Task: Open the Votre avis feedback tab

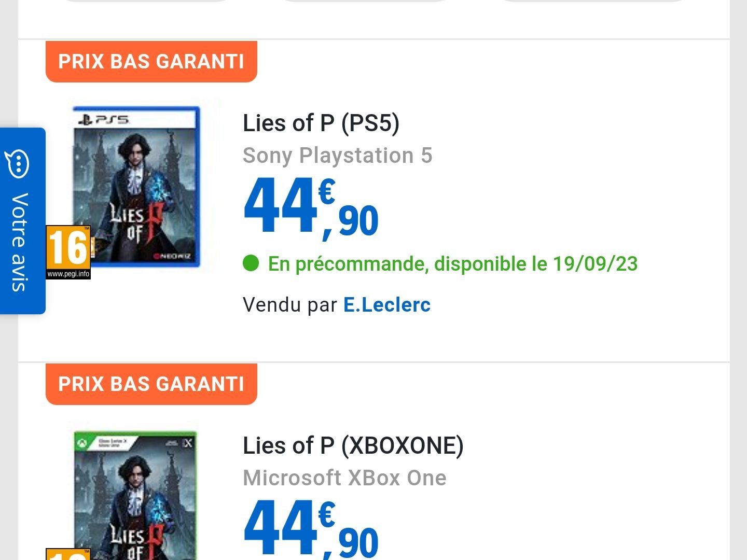Action: pos(22,221)
